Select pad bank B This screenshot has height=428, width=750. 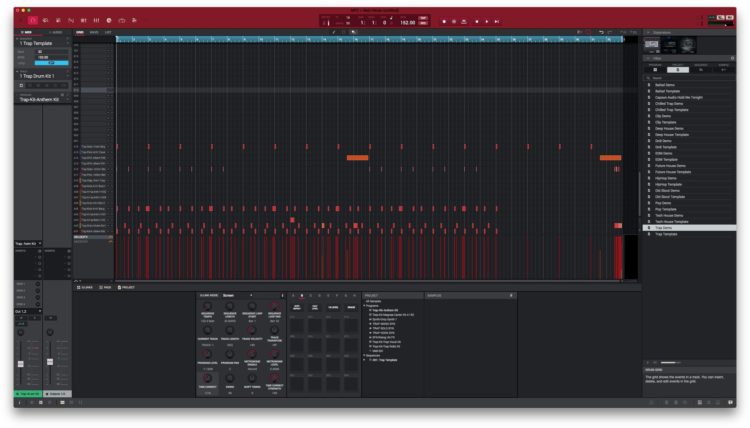[302, 296]
